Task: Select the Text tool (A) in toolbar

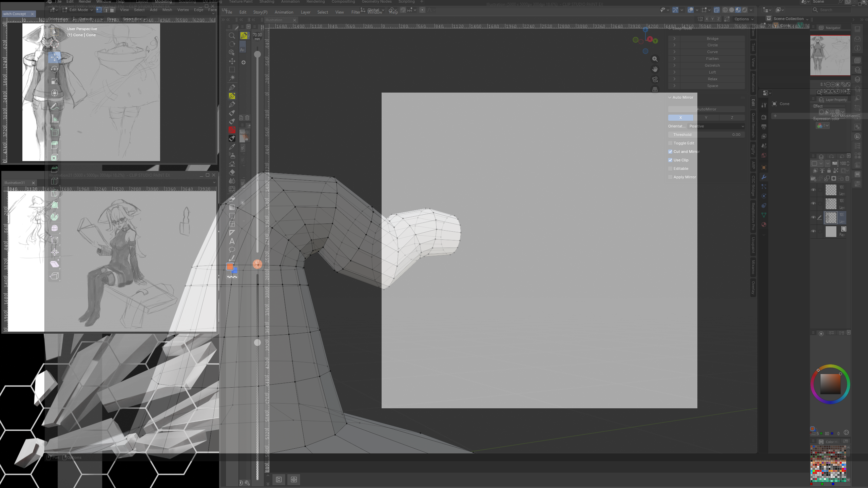Action: [232, 241]
